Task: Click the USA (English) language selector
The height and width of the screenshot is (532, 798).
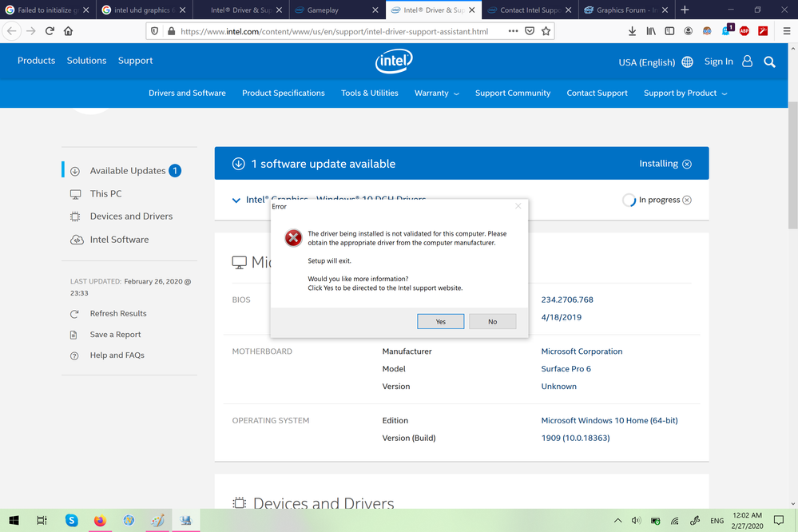Action: click(647, 62)
